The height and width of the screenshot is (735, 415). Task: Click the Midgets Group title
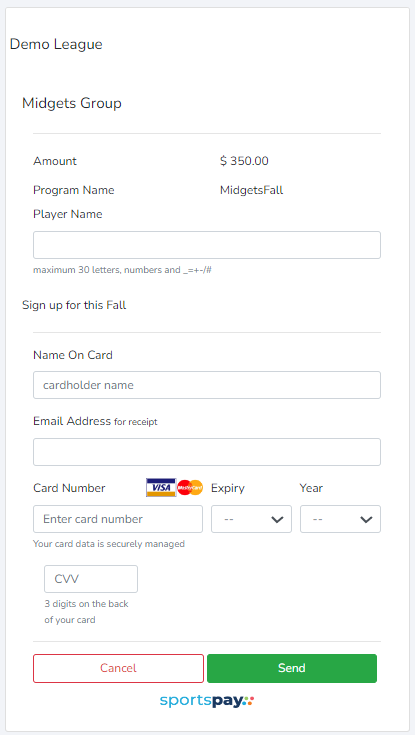(x=72, y=103)
